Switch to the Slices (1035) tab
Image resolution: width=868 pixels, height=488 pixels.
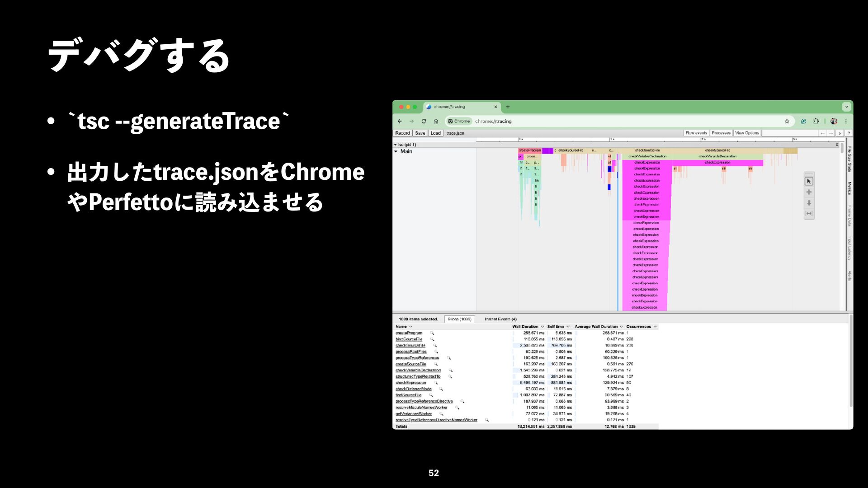(x=459, y=319)
